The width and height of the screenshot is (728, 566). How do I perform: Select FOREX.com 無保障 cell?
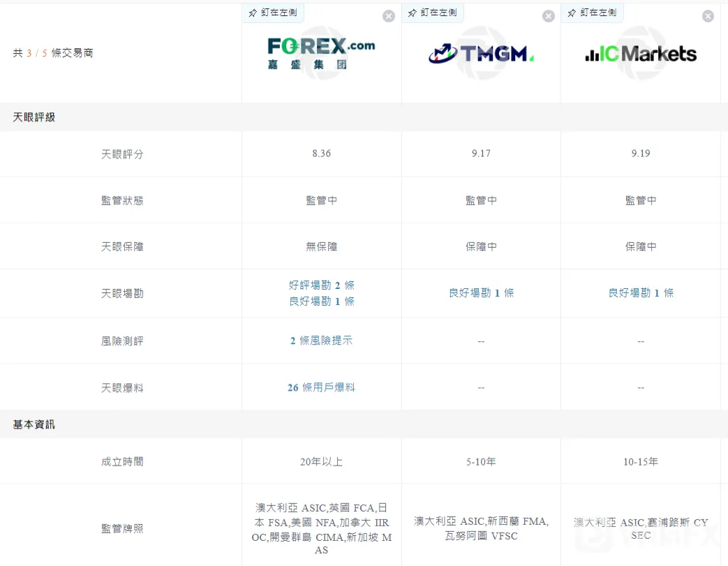point(321,246)
